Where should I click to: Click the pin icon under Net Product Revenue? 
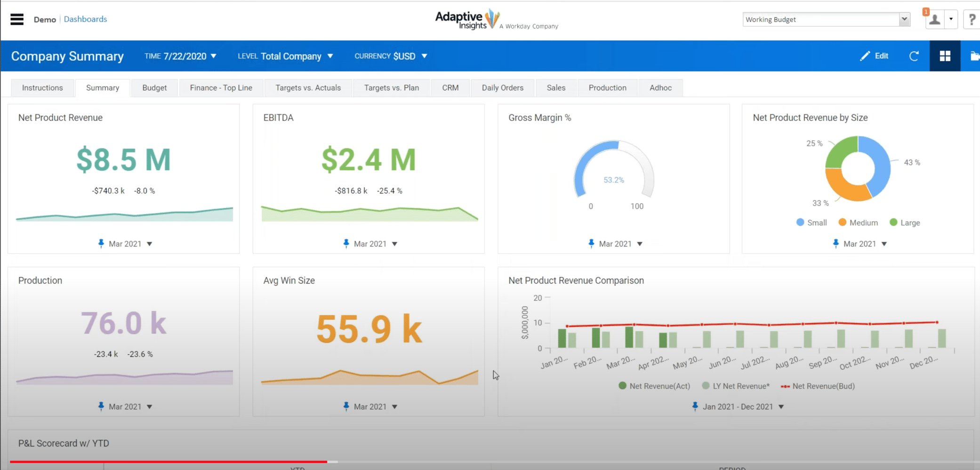click(x=101, y=244)
